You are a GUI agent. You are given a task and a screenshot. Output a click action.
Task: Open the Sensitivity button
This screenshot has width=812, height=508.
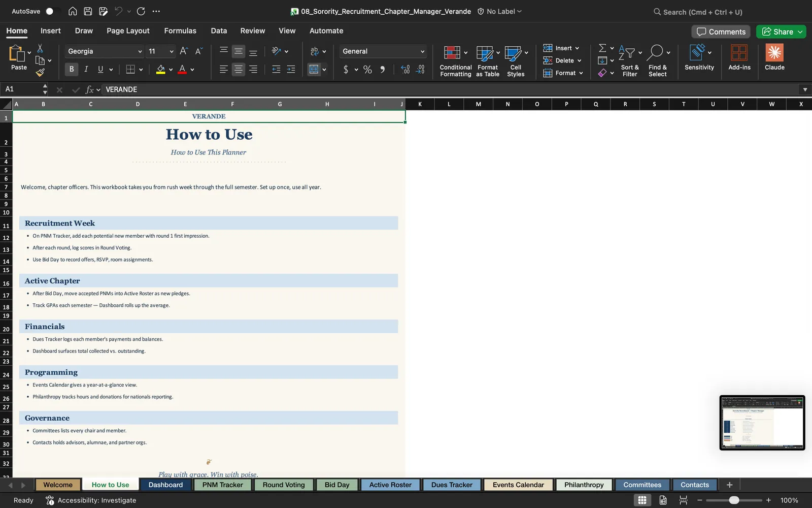[x=699, y=57]
